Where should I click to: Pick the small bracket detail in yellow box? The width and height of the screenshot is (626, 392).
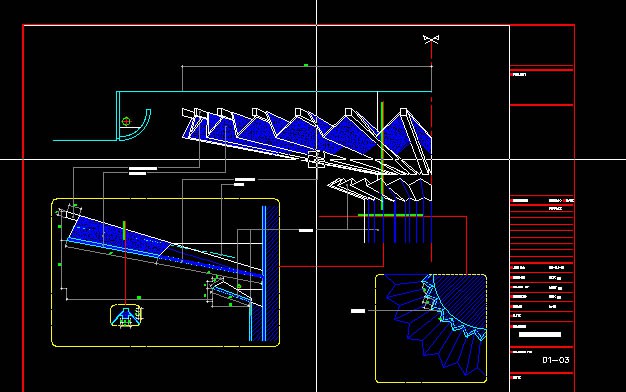126,316
